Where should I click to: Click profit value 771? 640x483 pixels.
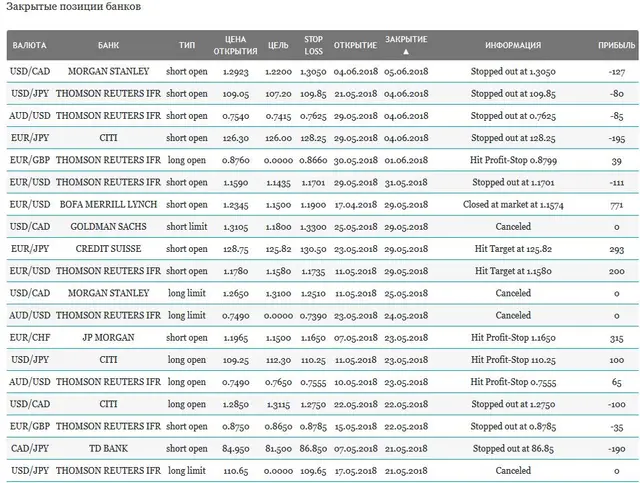[x=616, y=205]
